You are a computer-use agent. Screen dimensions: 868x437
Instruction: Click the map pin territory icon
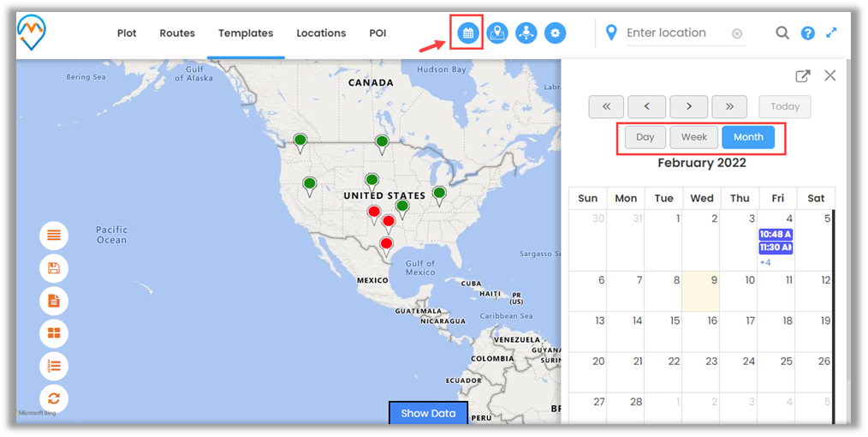pos(496,33)
